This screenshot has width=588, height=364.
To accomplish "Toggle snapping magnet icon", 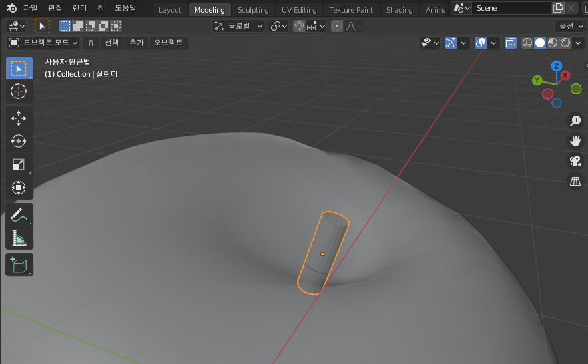I will click(x=299, y=26).
